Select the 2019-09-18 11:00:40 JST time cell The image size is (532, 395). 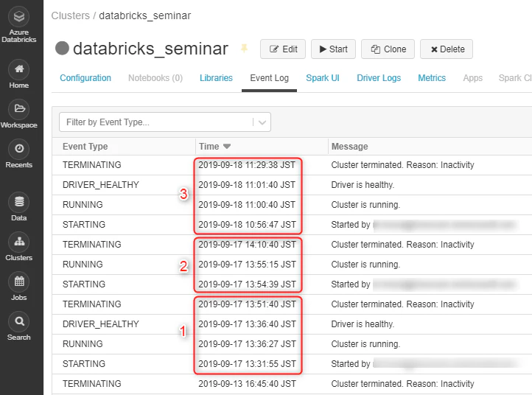pyautogui.click(x=247, y=205)
